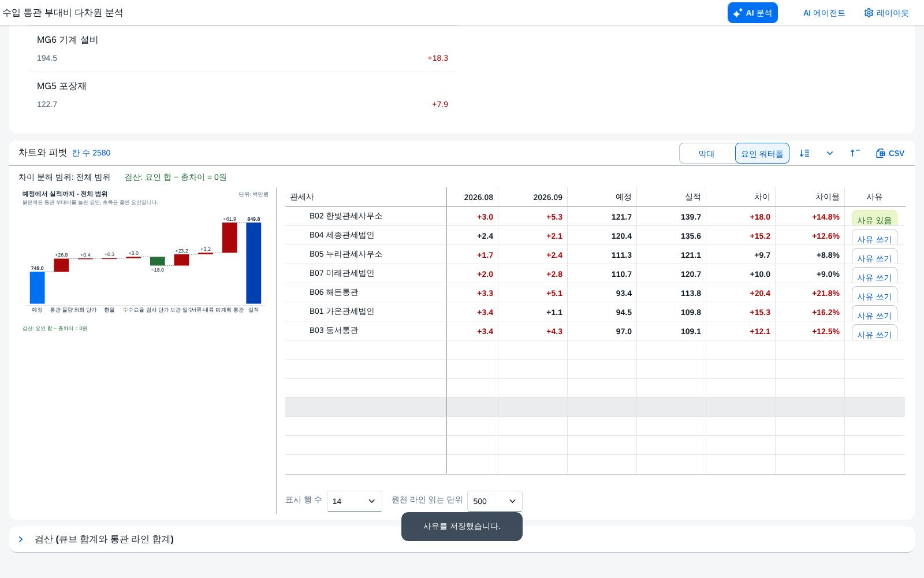The width and height of the screenshot is (924, 578).
Task: Click the blue 예정 749.0 waterfall bar
Action: point(38,287)
